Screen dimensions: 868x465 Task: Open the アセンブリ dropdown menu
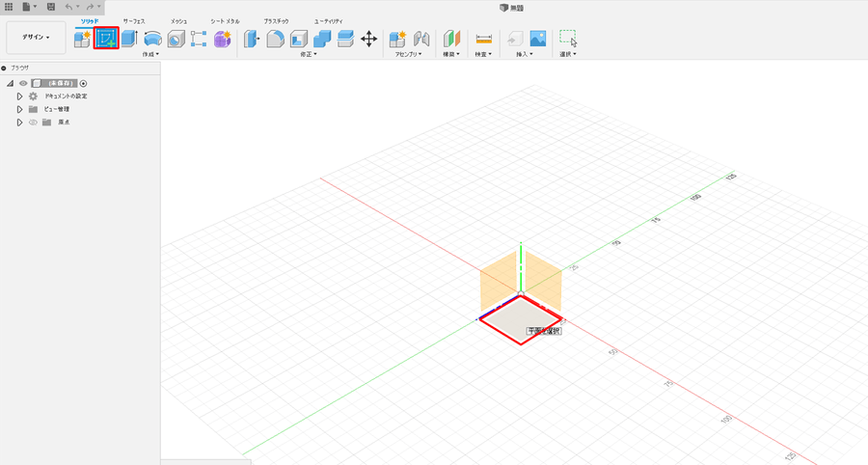click(x=409, y=54)
